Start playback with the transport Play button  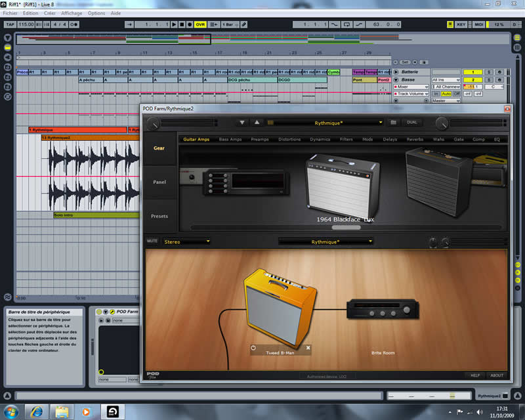174,24
